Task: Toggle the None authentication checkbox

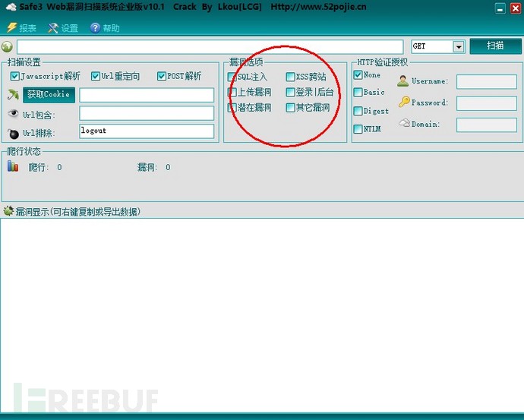Action: tap(358, 75)
